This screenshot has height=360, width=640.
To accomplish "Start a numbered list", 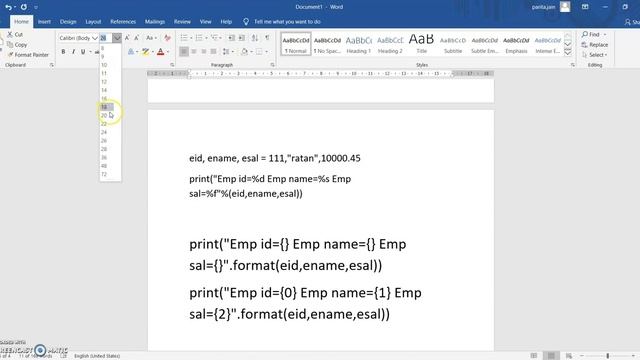I will [x=199, y=38].
